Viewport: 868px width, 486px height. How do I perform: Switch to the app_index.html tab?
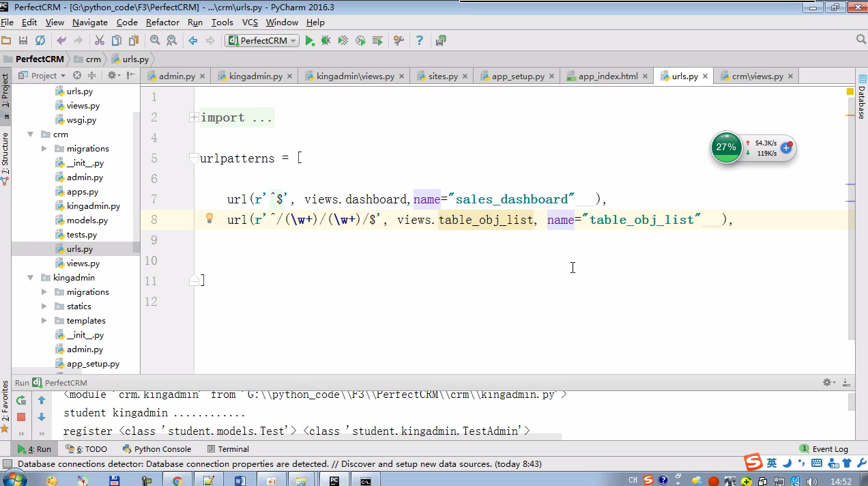pos(607,76)
